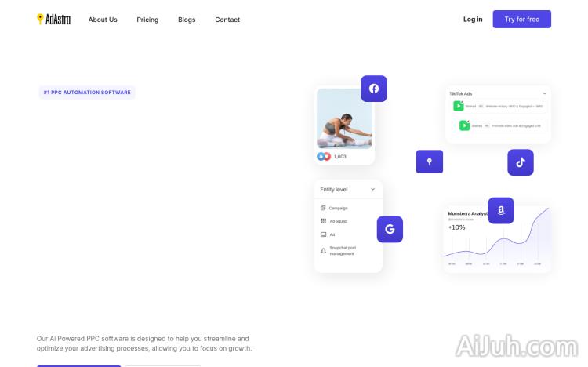The image size is (588, 367).
Task: Select Ad Squad in entity list
Action: click(334, 221)
